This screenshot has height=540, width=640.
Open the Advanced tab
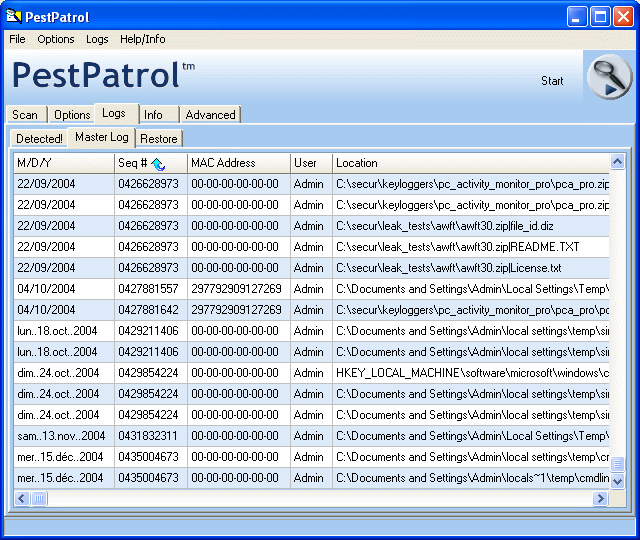tap(211, 115)
